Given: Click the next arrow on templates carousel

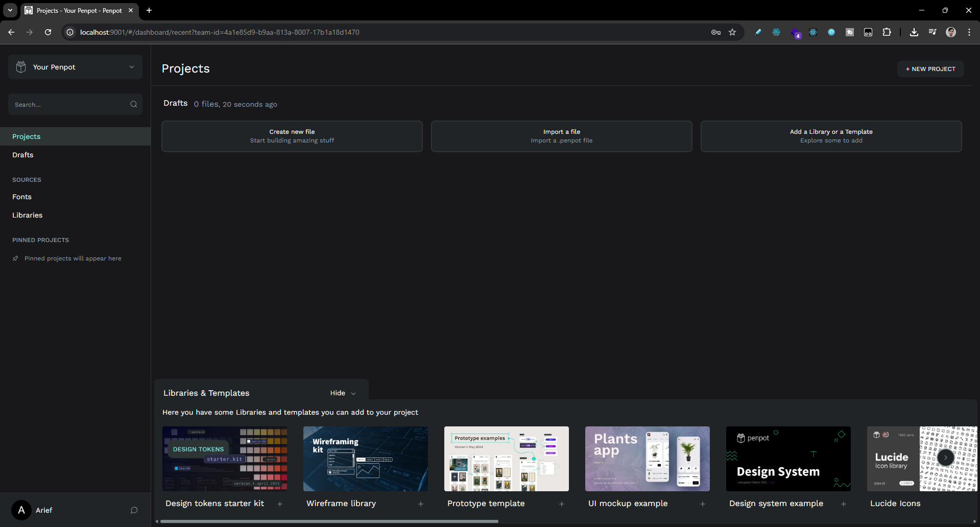Looking at the screenshot, I should [x=945, y=458].
